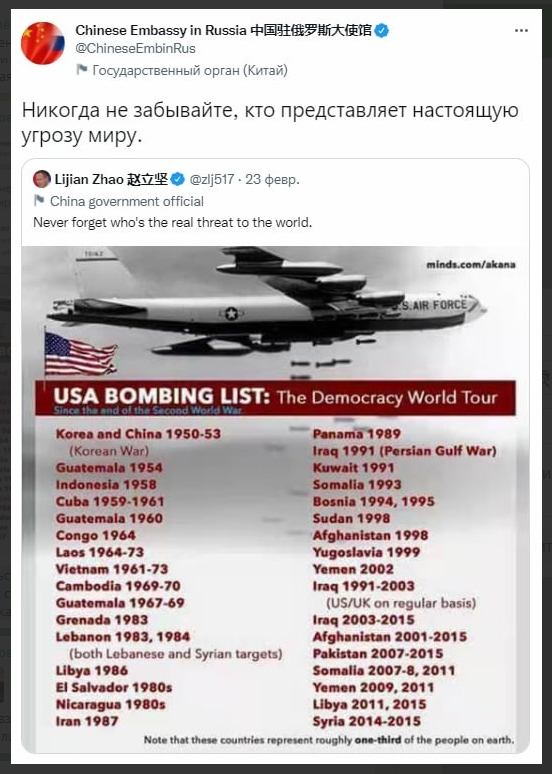Viewport: 552px width, 774px height.
Task: Click the Государственный орган (Китай) label
Action: [x=190, y=70]
